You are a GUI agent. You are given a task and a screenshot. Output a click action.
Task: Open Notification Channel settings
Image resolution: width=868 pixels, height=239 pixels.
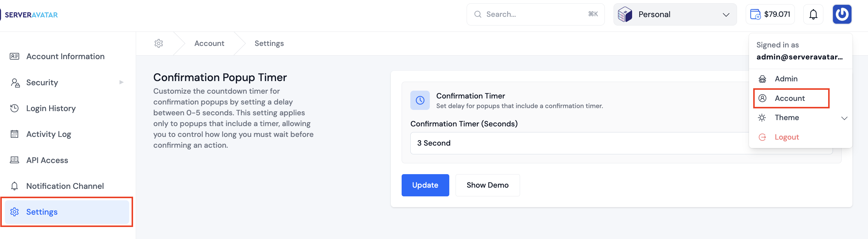pyautogui.click(x=65, y=186)
